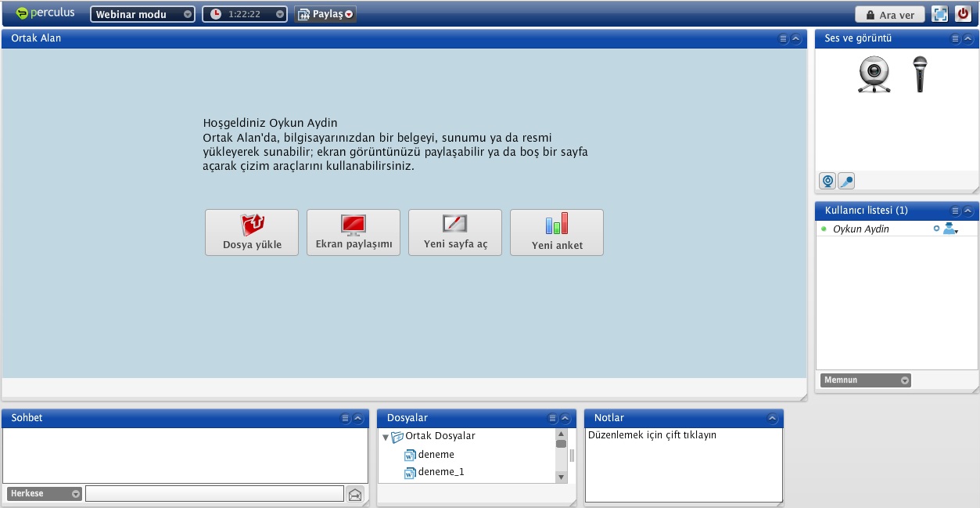This screenshot has width=980, height=508.
Task: Collapse the Ses ve görüntü panel
Action: point(967,38)
